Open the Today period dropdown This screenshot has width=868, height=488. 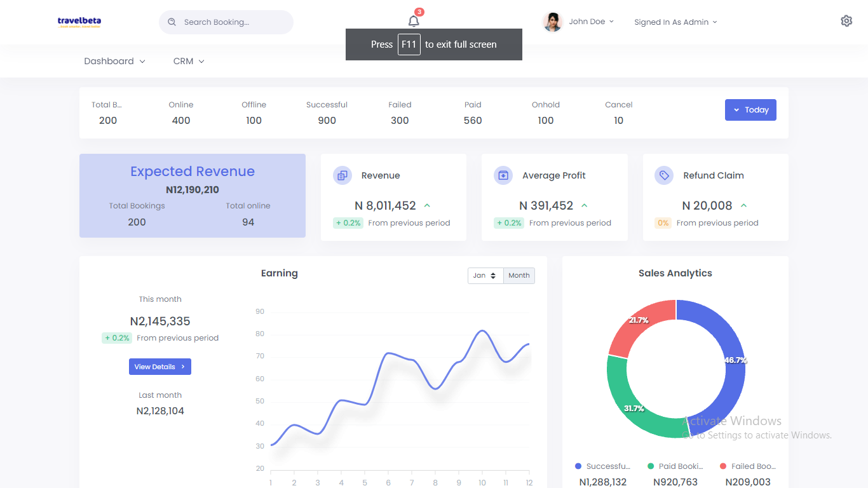750,110
